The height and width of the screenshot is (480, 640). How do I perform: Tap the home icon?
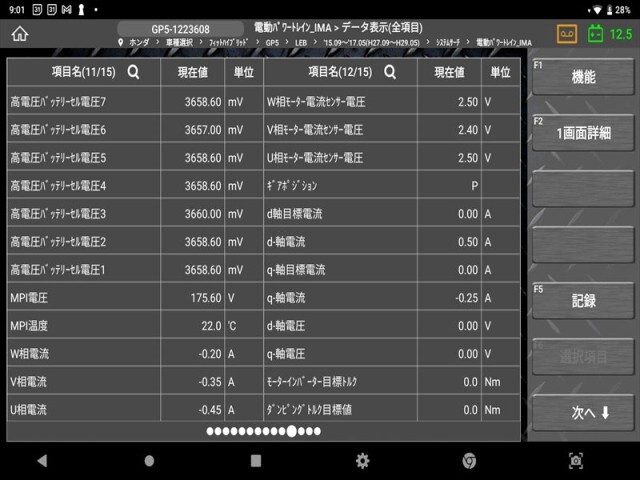point(20,33)
